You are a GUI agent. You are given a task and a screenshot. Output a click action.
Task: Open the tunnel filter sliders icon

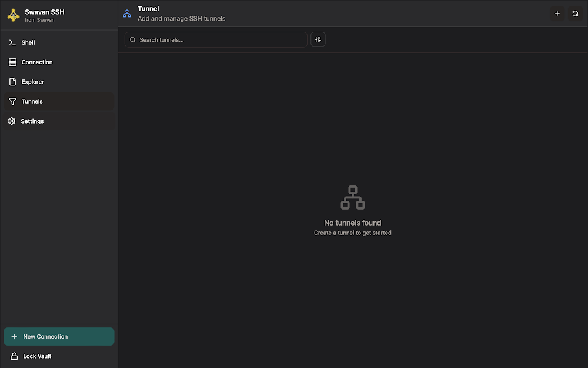click(x=318, y=39)
